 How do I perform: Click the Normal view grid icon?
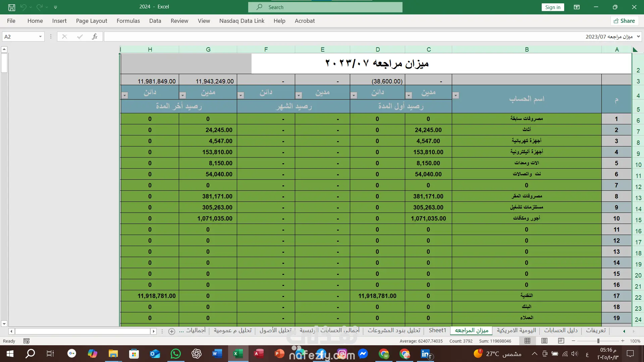527,341
